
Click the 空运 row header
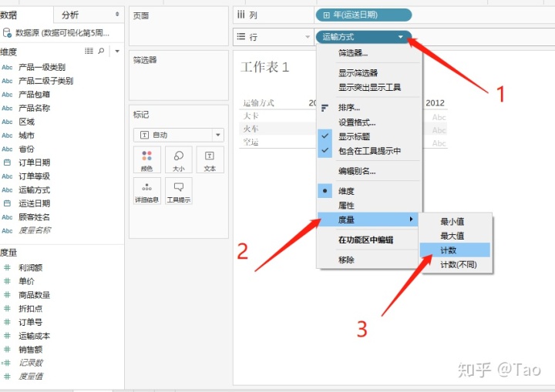point(251,142)
